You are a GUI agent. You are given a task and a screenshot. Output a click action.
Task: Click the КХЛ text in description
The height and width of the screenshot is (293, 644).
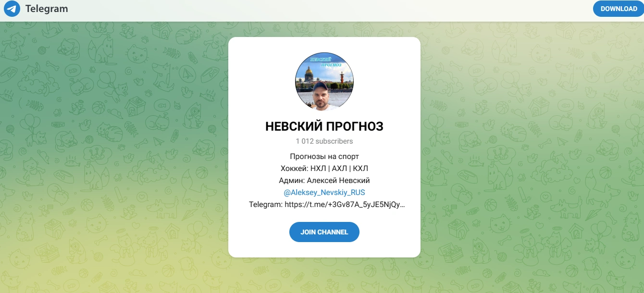pyautogui.click(x=360, y=169)
